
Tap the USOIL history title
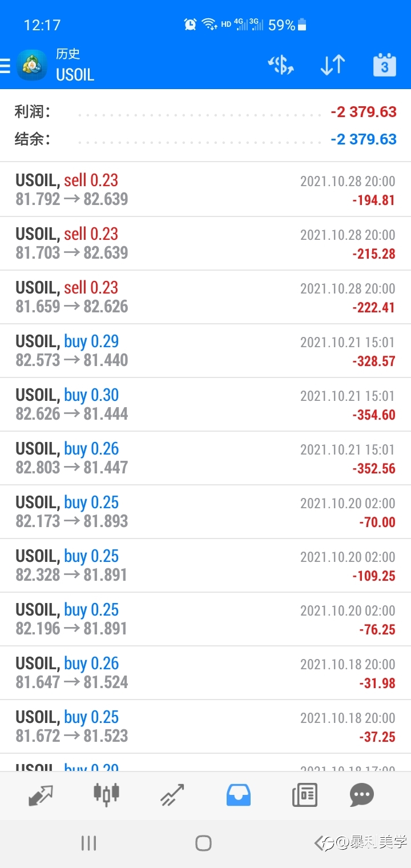click(75, 75)
